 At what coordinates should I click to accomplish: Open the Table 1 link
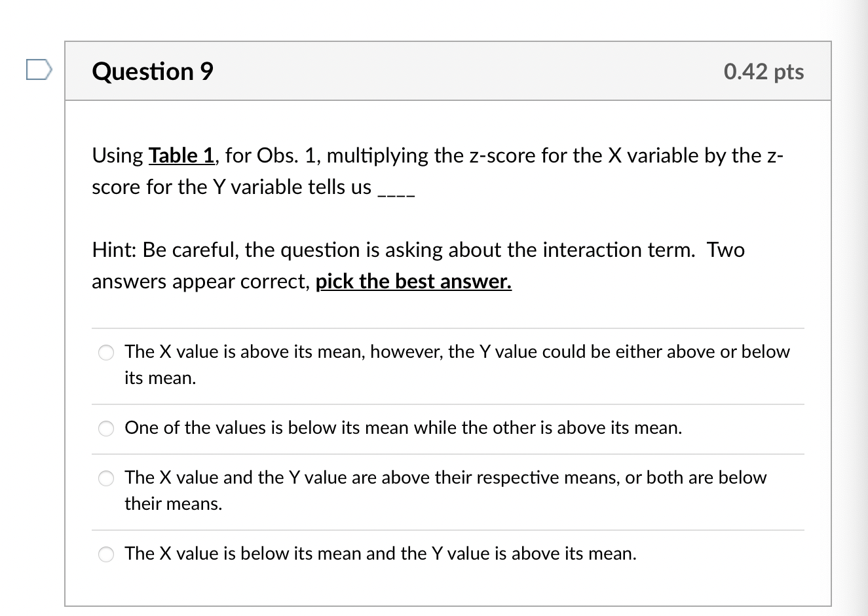tap(181, 155)
